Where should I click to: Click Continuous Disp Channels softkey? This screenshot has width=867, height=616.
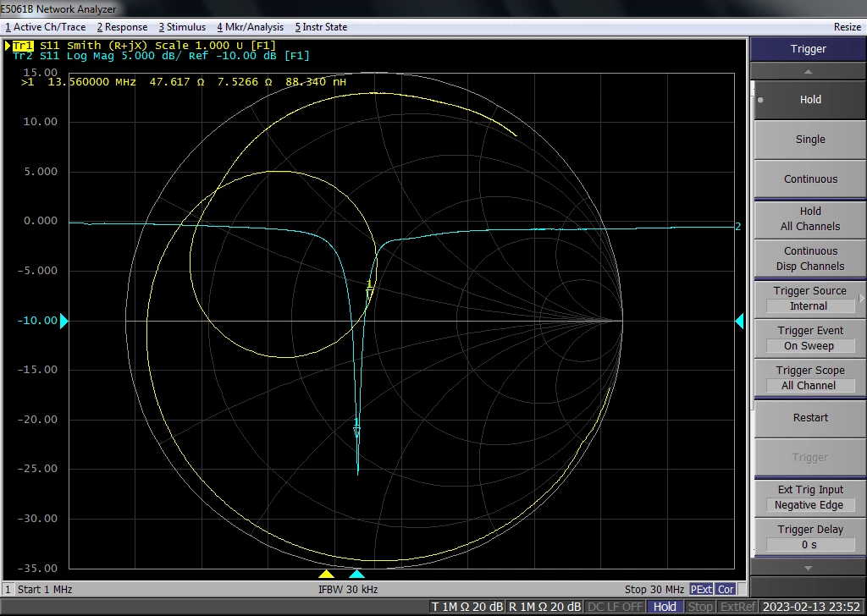(810, 259)
